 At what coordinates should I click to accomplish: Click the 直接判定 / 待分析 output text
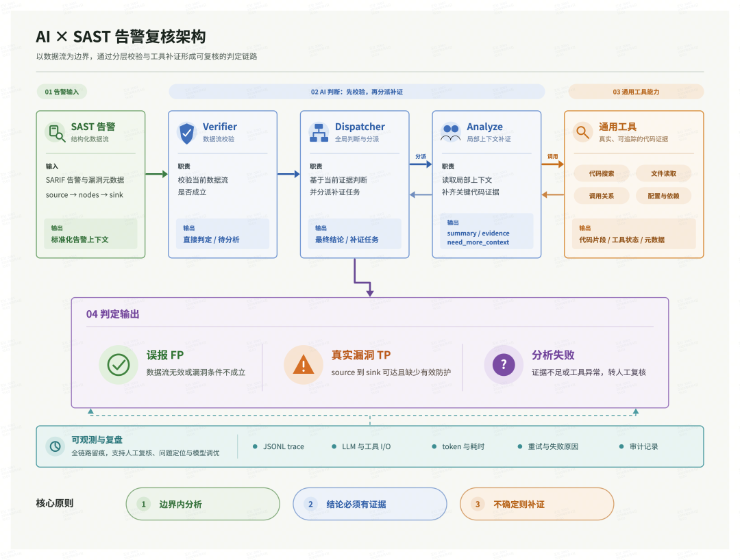[x=211, y=240]
